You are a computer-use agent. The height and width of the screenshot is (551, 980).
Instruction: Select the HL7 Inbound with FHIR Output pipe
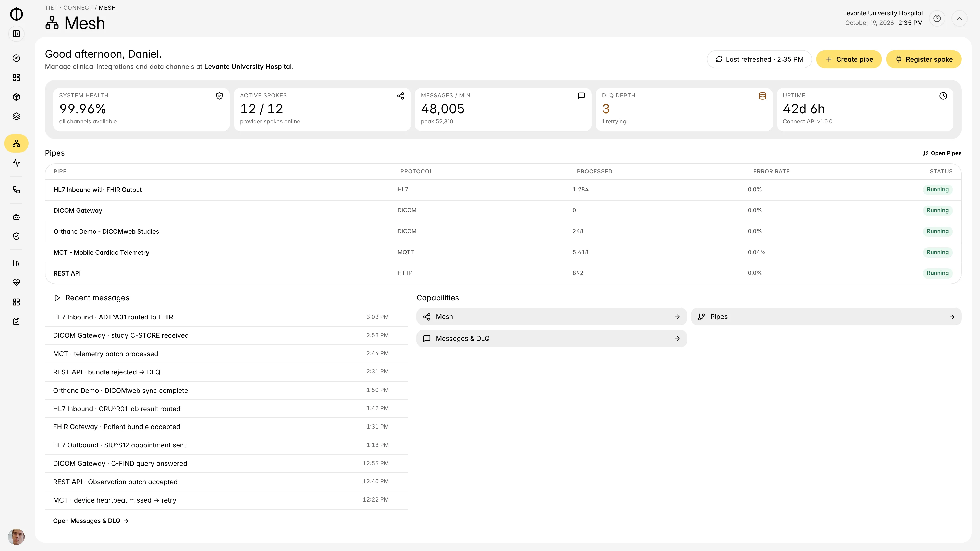tap(503, 190)
